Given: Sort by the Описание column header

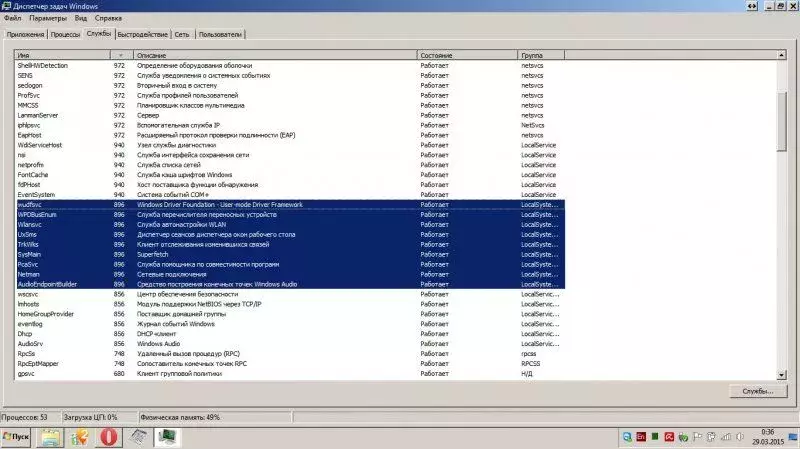Looking at the screenshot, I should click(275, 55).
